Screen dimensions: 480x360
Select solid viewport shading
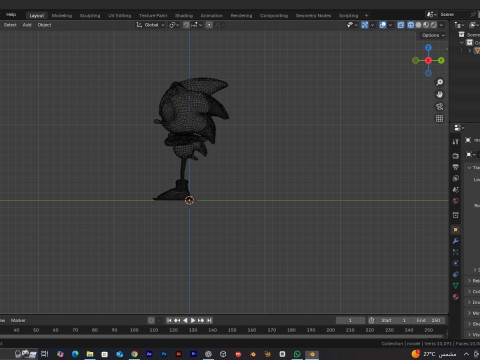418,25
